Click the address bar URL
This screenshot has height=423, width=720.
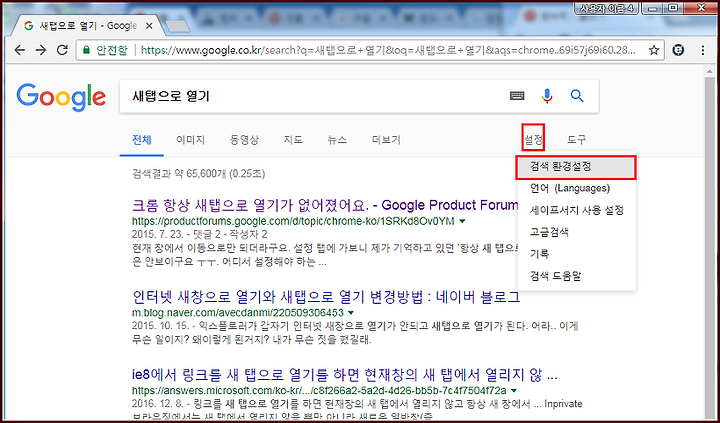pyautogui.click(x=388, y=50)
